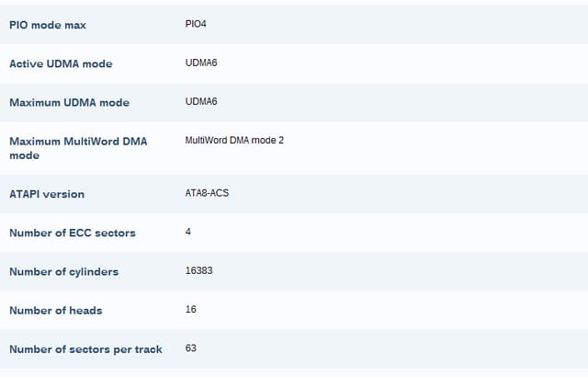Select the PIO mode max label
588x377 pixels.
(x=48, y=25)
